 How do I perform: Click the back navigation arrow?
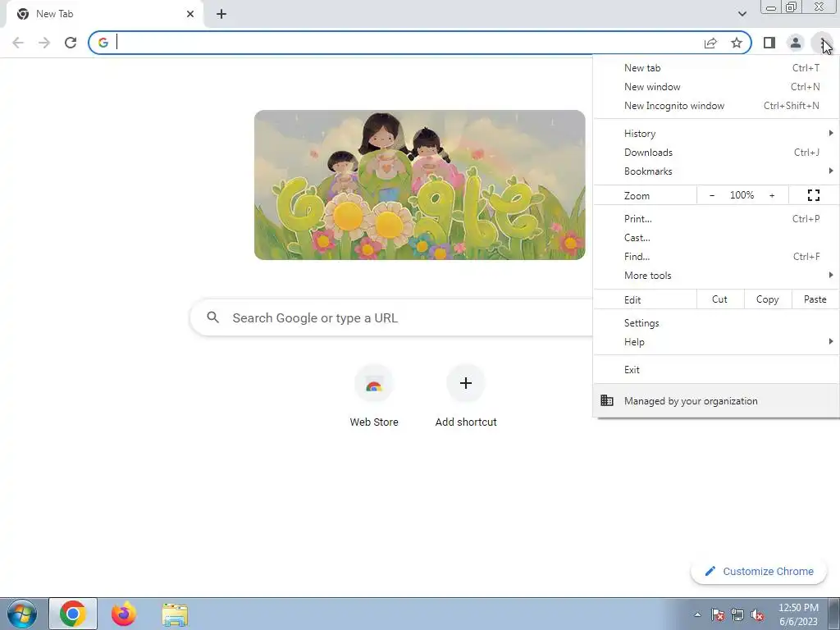point(18,43)
